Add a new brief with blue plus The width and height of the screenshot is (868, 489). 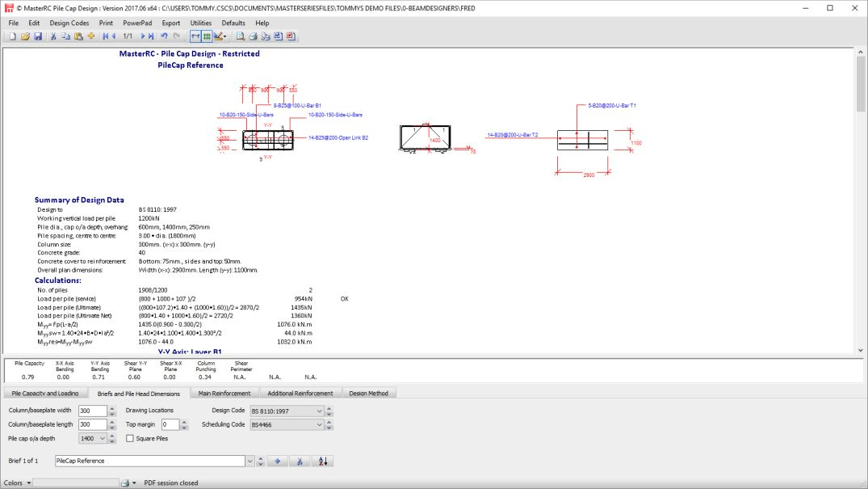point(278,462)
